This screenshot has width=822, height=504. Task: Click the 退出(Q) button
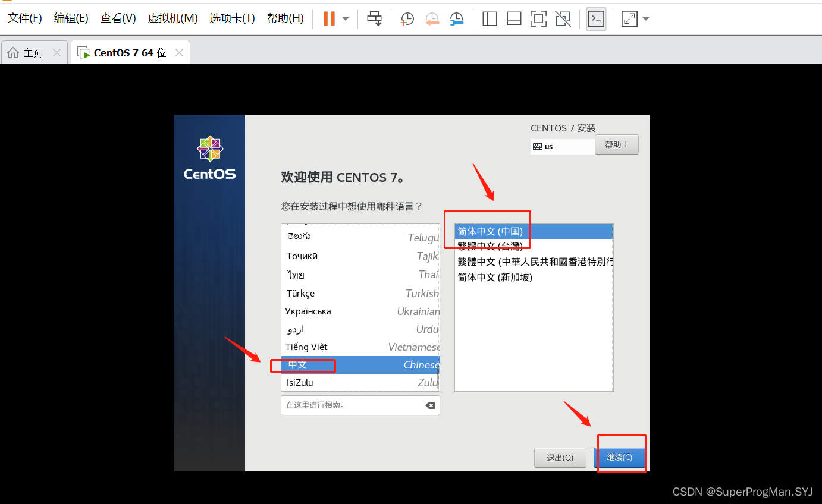pyautogui.click(x=560, y=458)
